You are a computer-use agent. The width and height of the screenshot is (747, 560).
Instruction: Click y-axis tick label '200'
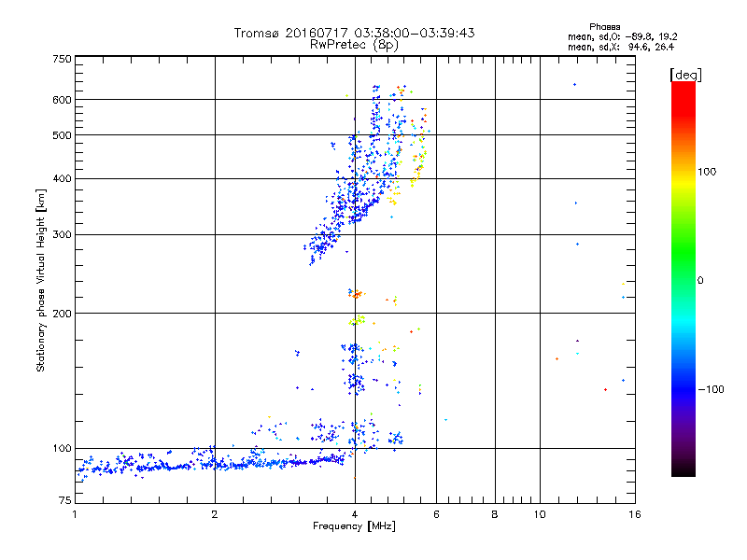click(62, 314)
